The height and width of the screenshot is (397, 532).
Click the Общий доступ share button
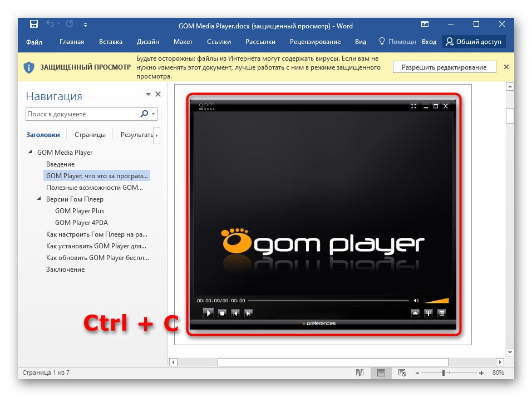pos(474,41)
